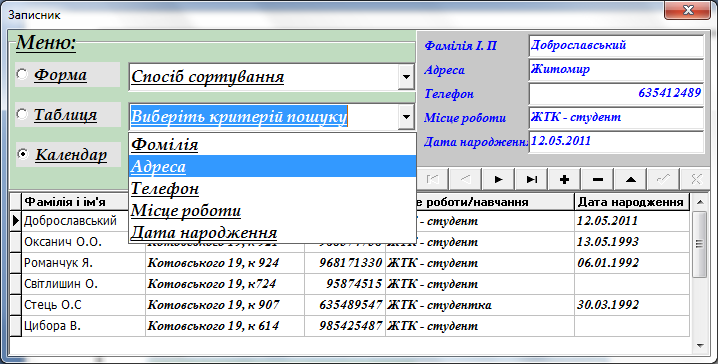The width and height of the screenshot is (718, 364).
Task: Select the Стець О.С cell
Action: tap(83, 305)
